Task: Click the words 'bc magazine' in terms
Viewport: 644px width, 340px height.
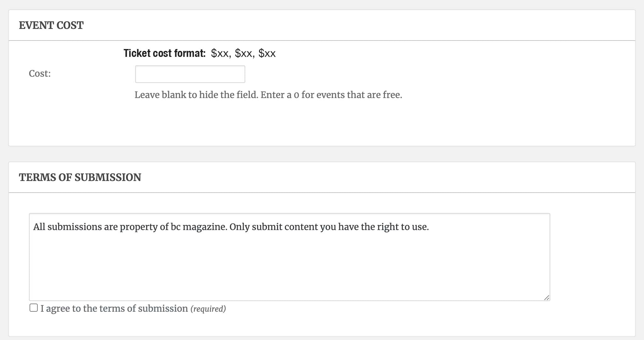Action: click(x=199, y=227)
